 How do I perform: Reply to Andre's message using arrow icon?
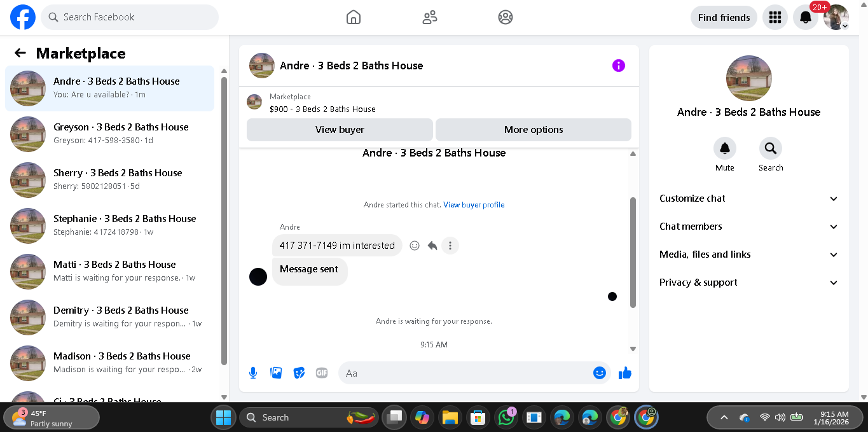pos(432,246)
